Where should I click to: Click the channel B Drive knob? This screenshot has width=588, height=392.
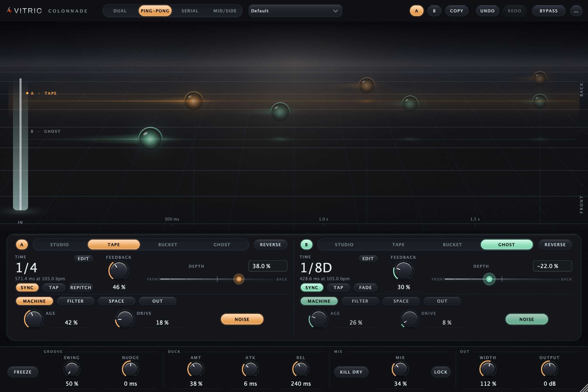click(409, 319)
